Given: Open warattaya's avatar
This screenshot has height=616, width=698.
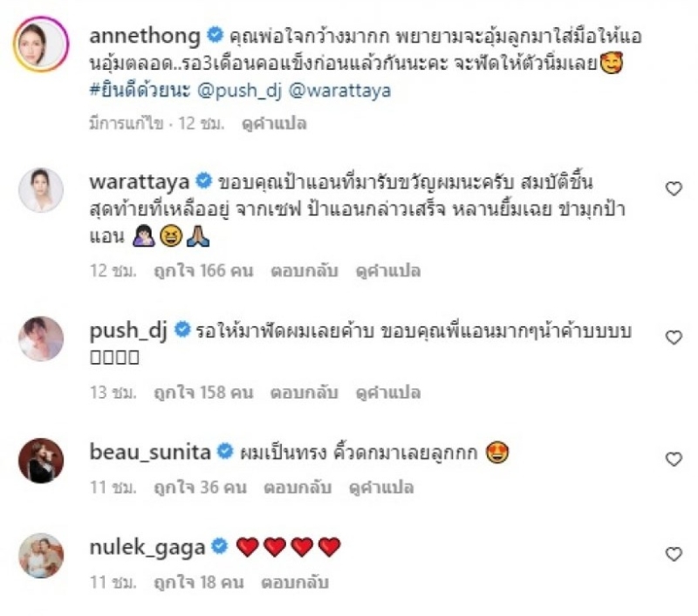Looking at the screenshot, I should pyautogui.click(x=41, y=190).
